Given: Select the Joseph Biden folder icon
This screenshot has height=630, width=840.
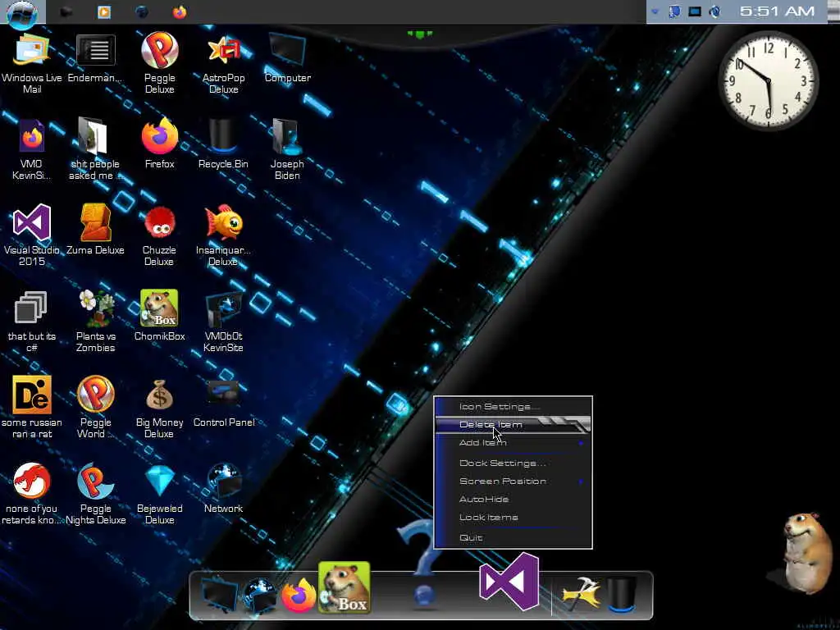Looking at the screenshot, I should tap(287, 149).
